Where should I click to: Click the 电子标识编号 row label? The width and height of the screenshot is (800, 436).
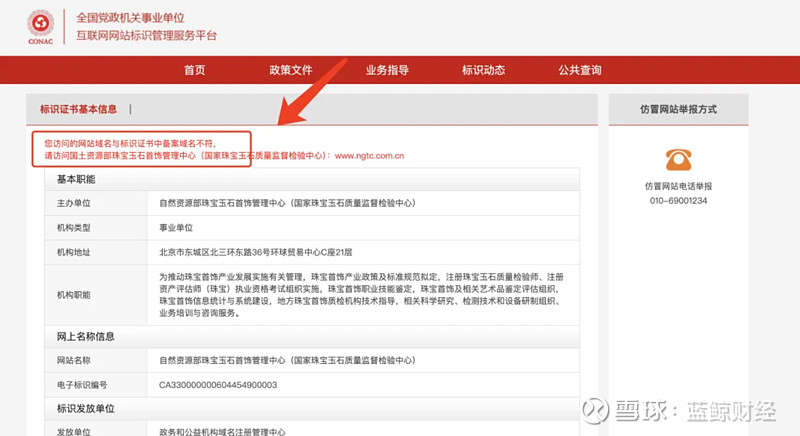tap(82, 385)
